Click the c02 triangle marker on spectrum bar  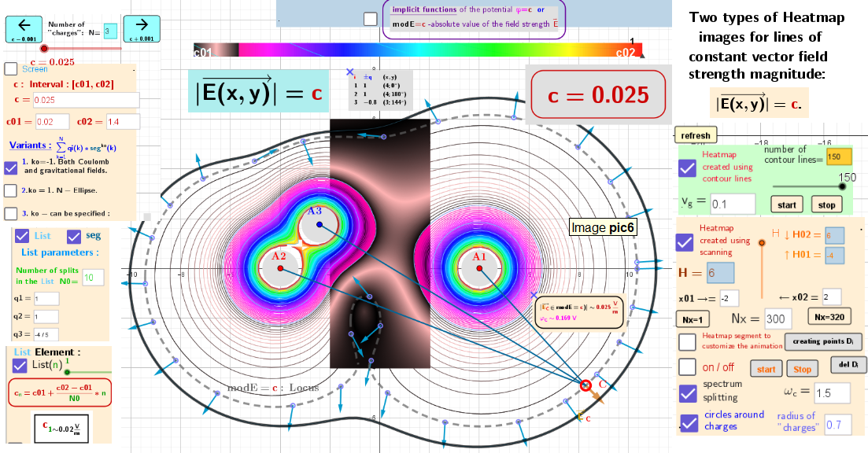(641, 55)
